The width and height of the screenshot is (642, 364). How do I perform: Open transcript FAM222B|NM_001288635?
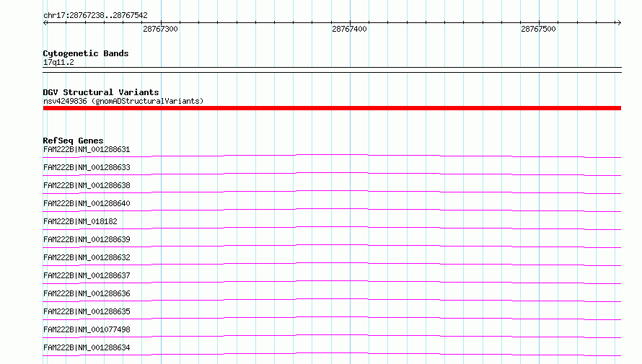coord(87,311)
